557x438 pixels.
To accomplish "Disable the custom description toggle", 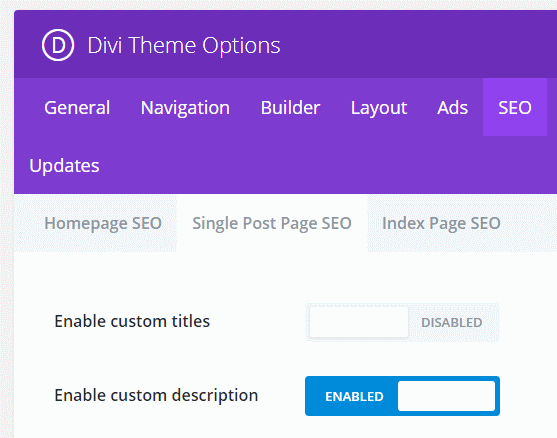I will tap(402, 396).
